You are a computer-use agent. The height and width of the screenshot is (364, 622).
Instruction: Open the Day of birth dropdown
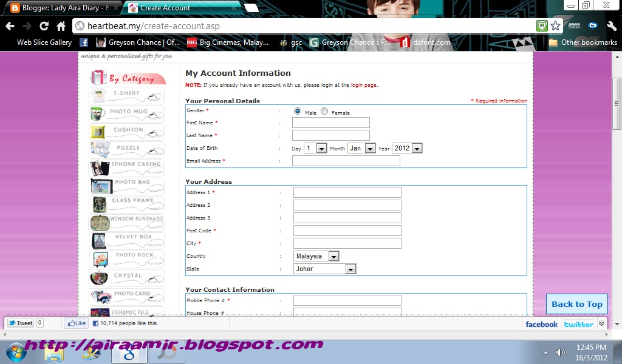(x=315, y=148)
